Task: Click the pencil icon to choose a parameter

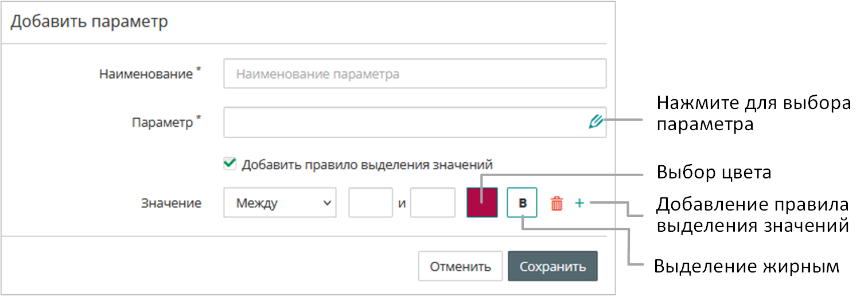Action: pyautogui.click(x=595, y=122)
